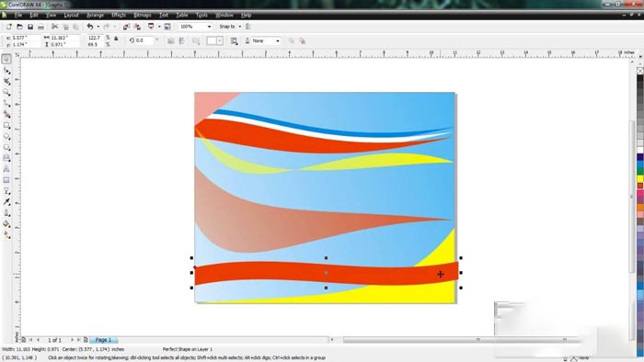Toggle Mirror horizontally button

click(171, 41)
